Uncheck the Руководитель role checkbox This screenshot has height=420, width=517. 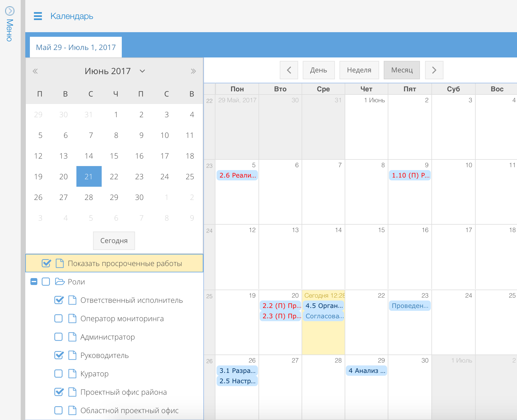(59, 355)
